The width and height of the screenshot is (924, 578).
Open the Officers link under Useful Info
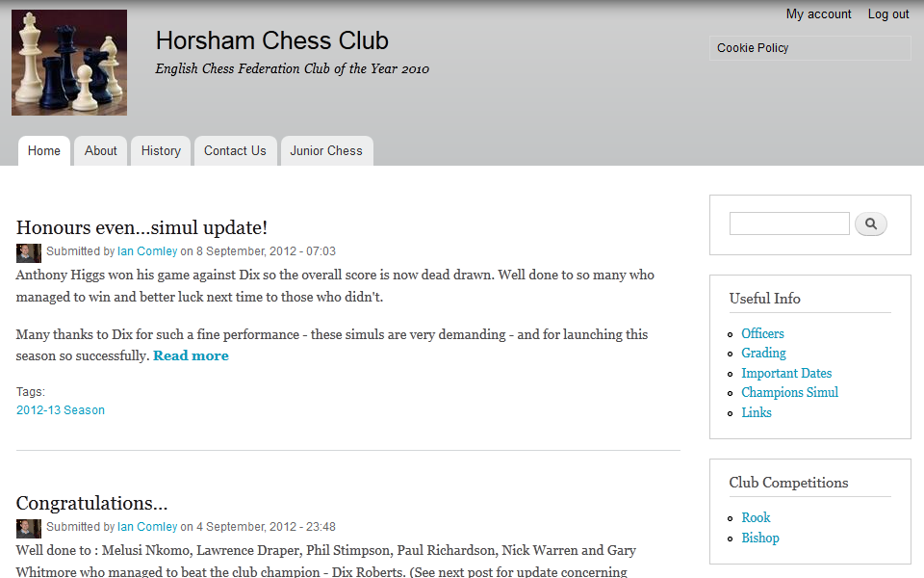[762, 333]
